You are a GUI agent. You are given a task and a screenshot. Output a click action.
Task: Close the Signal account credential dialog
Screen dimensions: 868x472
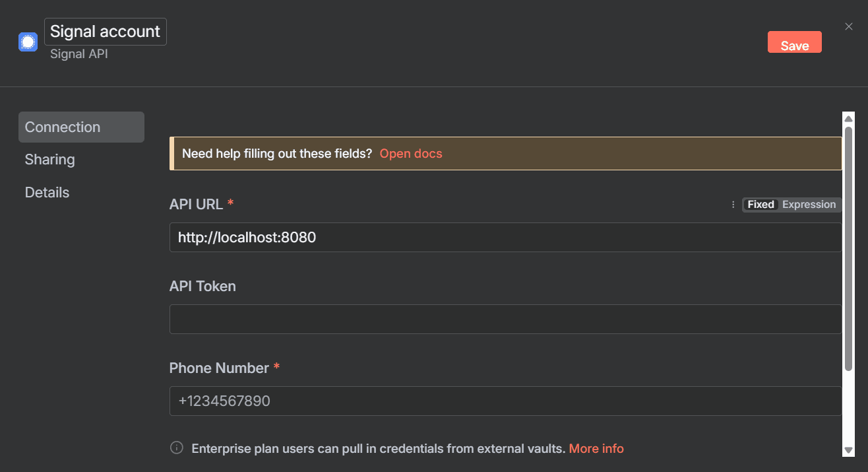849,26
